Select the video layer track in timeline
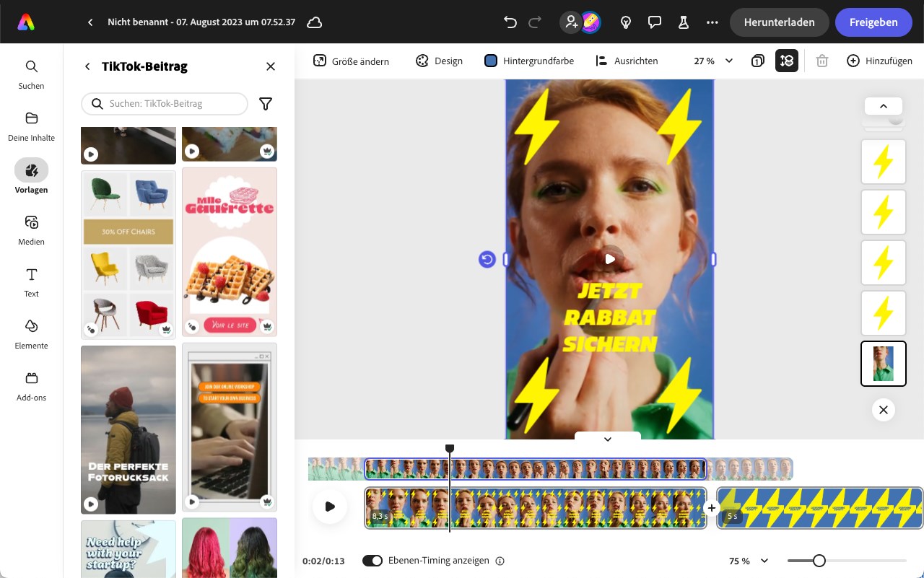Screen dimensions: 924x578 (x=536, y=469)
